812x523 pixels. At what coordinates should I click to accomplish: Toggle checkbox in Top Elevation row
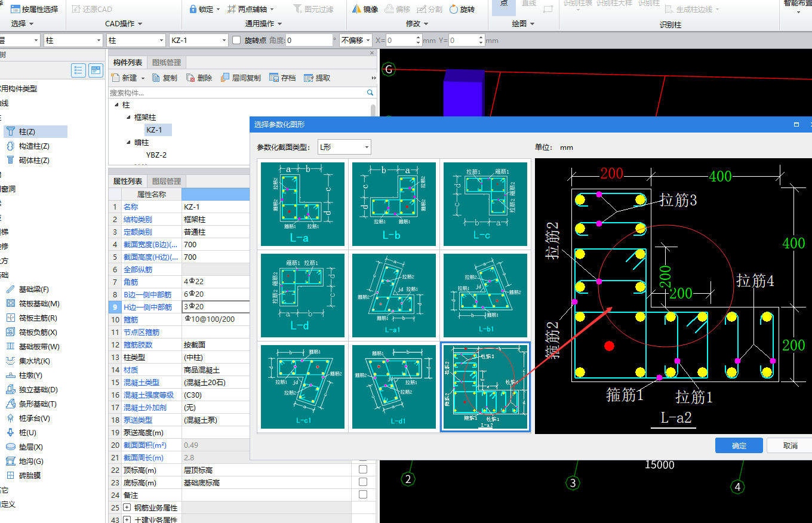pos(363,470)
